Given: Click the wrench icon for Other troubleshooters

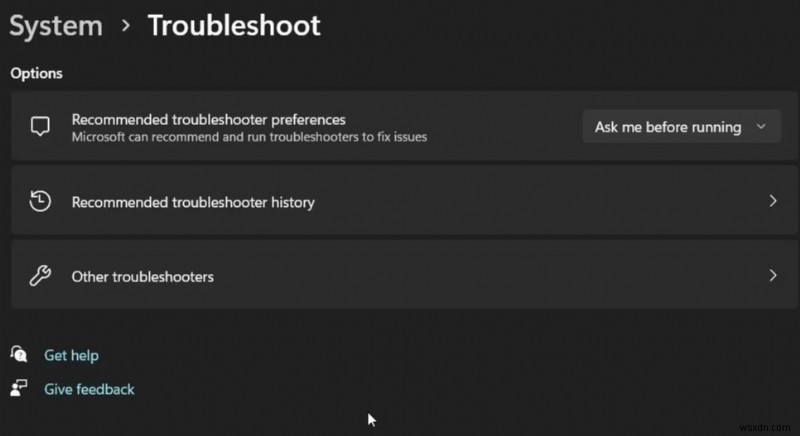Looking at the screenshot, I should (40, 276).
